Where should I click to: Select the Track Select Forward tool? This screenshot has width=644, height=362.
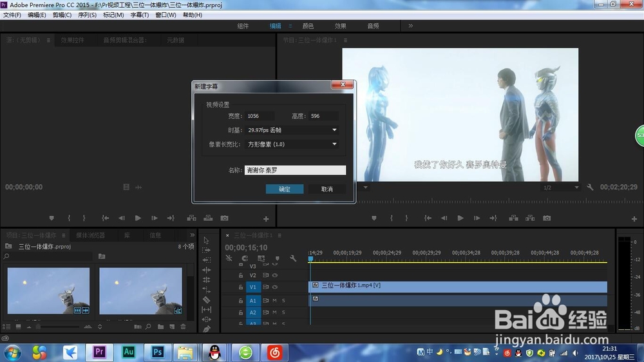pyautogui.click(x=206, y=250)
